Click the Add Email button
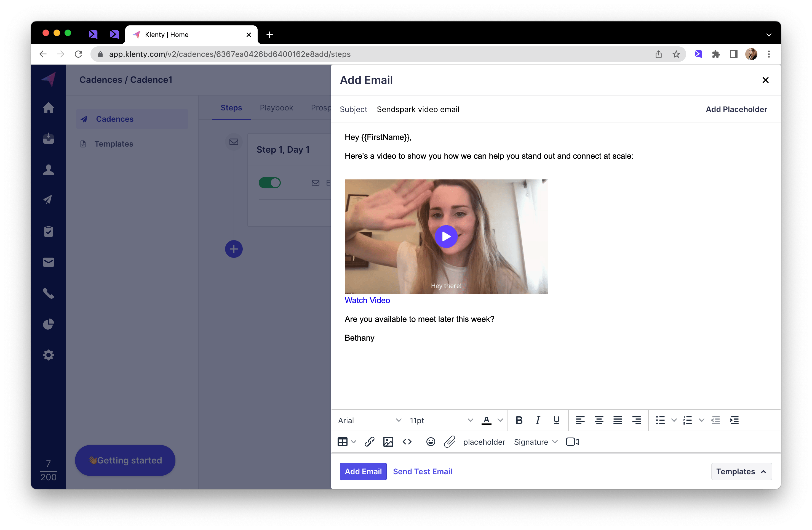The height and width of the screenshot is (530, 812). pyautogui.click(x=363, y=471)
